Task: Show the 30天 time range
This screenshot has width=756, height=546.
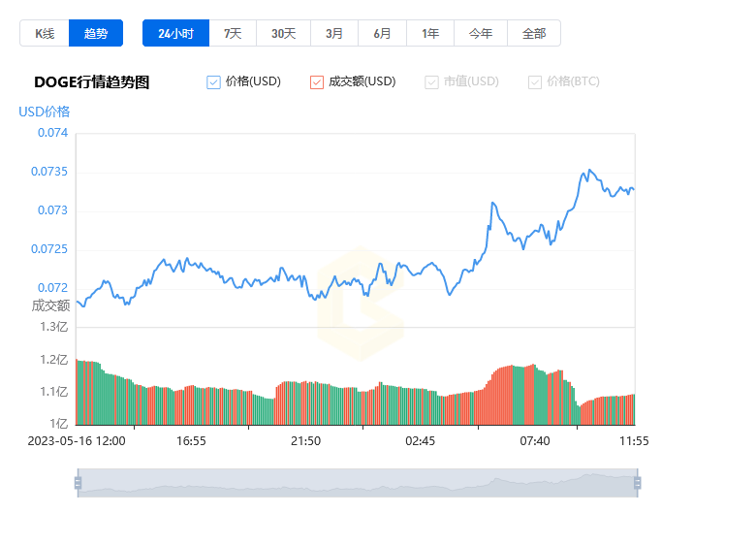Action: click(283, 33)
